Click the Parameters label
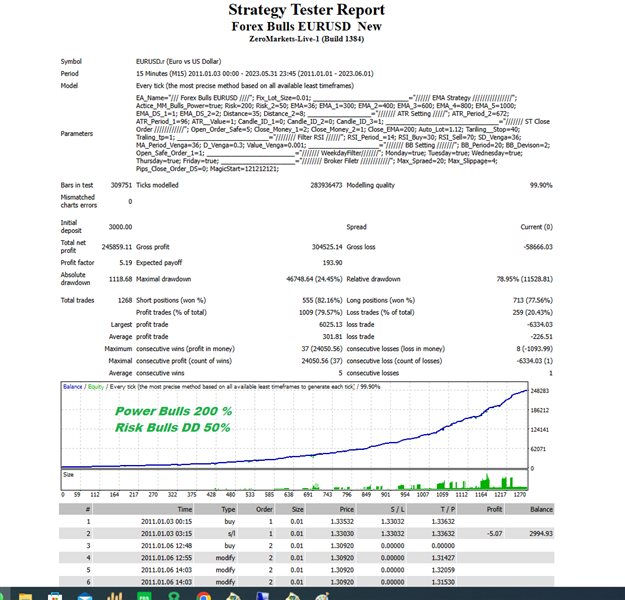625x600 pixels. (77, 134)
